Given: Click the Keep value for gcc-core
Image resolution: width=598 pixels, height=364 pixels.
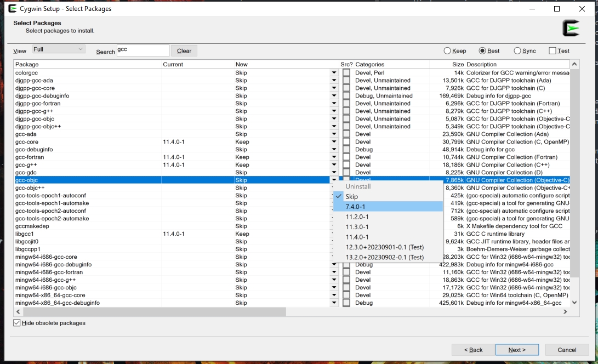Looking at the screenshot, I should point(242,141).
